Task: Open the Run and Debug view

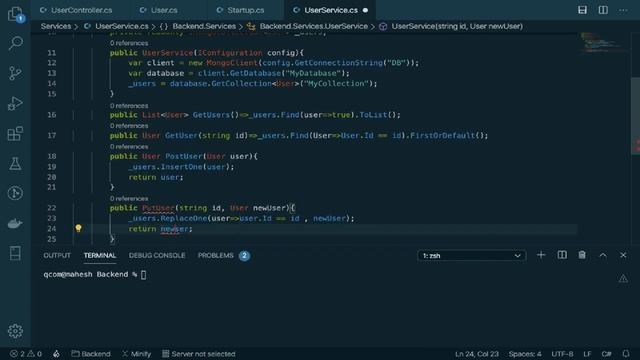Action: 15,103
